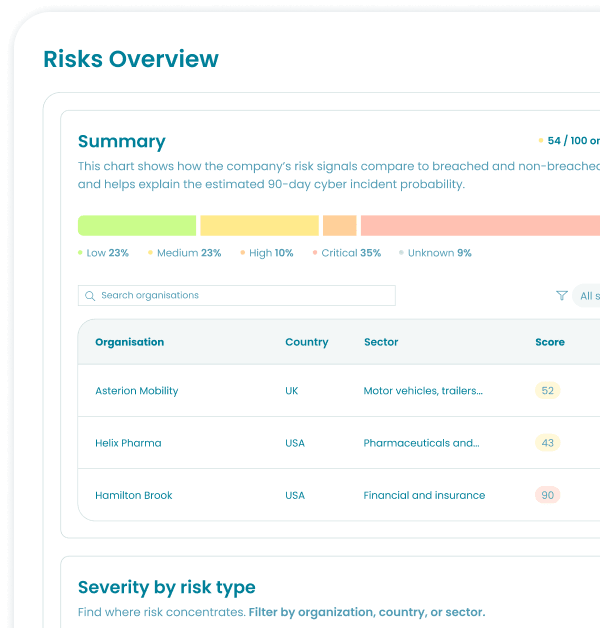This screenshot has height=628, width=600.
Task: Click the search magnifier icon
Action: [x=90, y=296]
